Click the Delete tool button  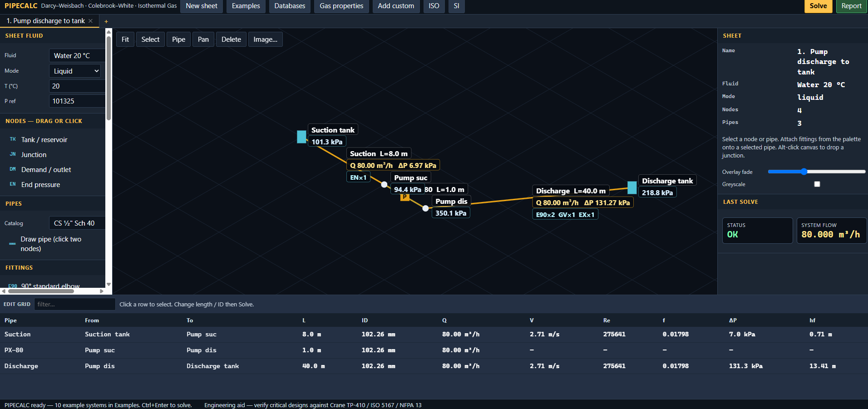[231, 39]
